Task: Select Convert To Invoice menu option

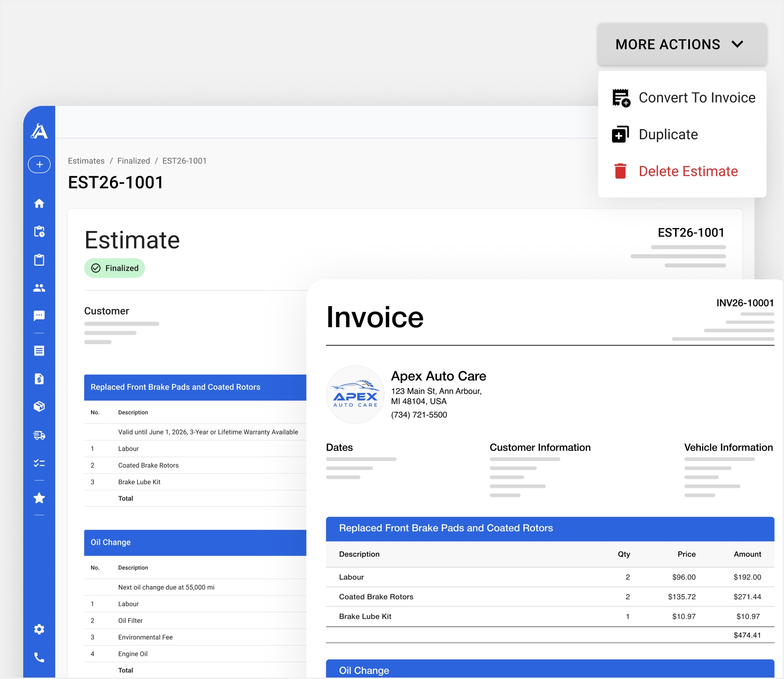Action: (x=682, y=98)
